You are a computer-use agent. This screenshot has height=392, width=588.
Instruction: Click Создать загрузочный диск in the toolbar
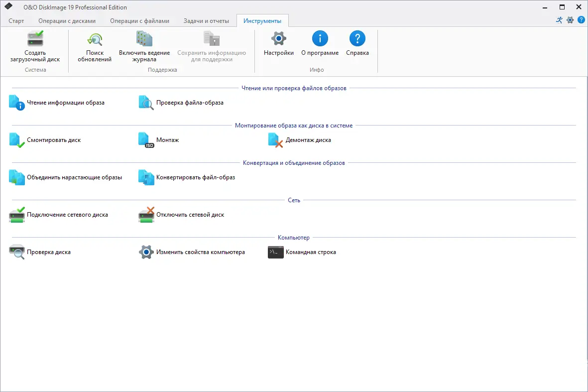point(36,46)
